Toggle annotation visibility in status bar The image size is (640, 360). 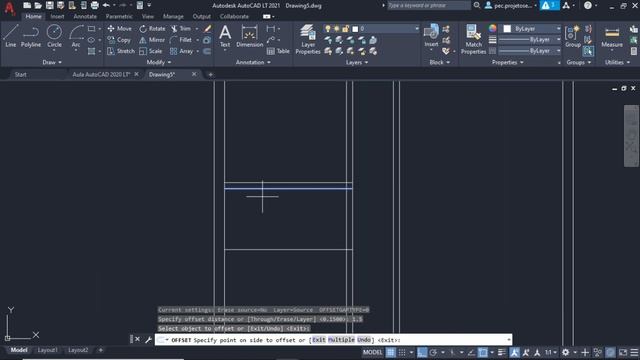click(514, 352)
